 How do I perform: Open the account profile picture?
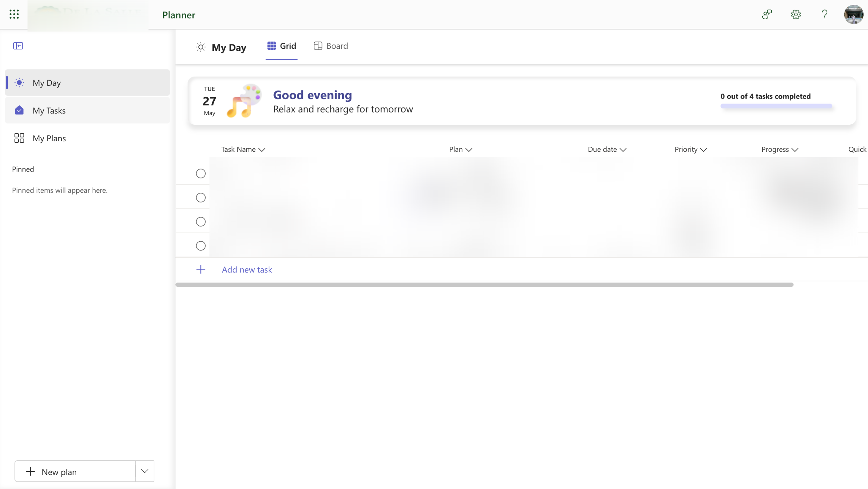[853, 15]
